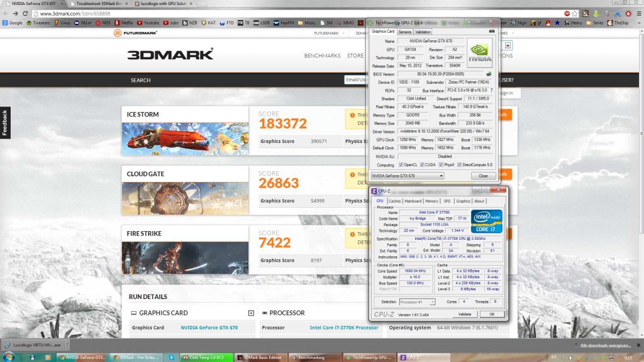644x362 pixels.
Task: Click the browser forward arrow
Action: pos(16,14)
